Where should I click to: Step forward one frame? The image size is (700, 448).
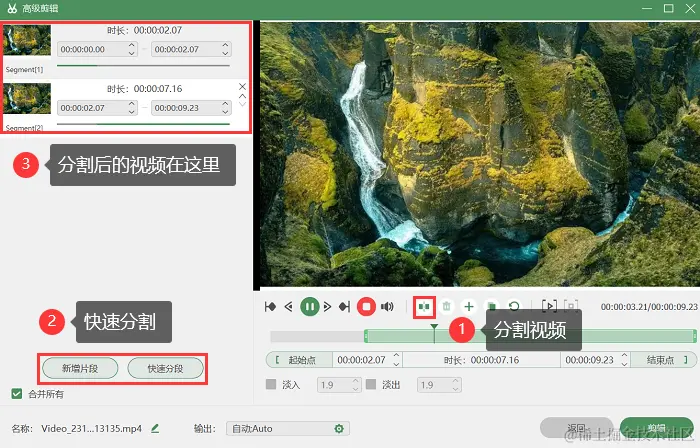[327, 307]
